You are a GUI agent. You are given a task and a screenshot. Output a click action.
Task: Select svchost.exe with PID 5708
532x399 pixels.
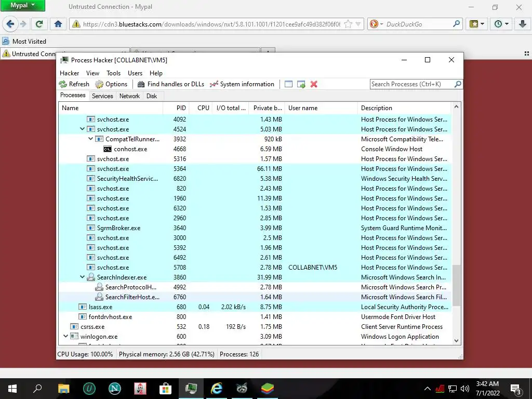click(x=255, y=268)
